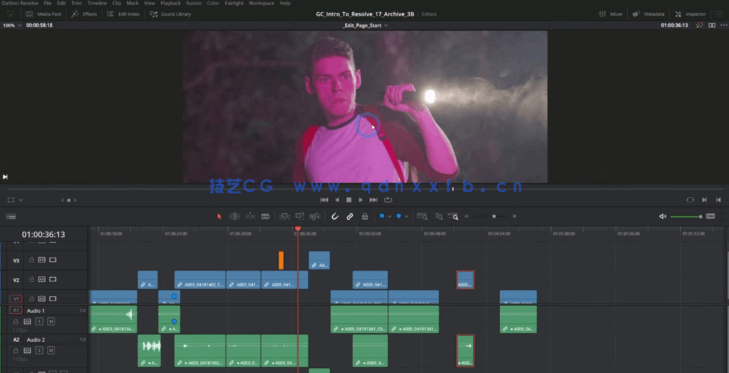
Task: Select the Selection Mode arrow tool
Action: (219, 216)
